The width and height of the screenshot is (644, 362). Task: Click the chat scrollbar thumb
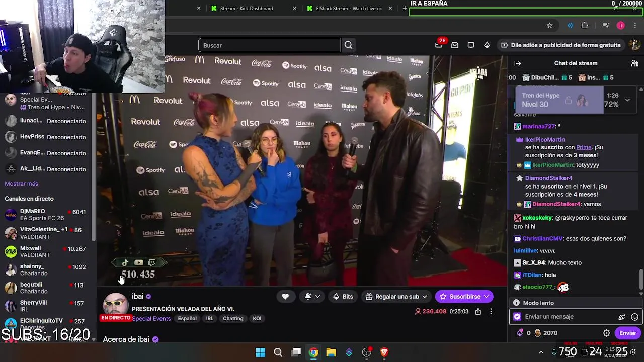(641, 281)
